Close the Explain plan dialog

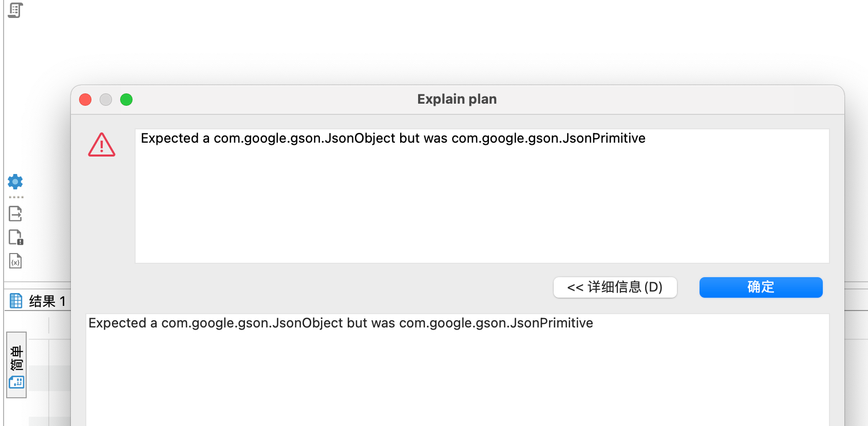pyautogui.click(x=85, y=100)
